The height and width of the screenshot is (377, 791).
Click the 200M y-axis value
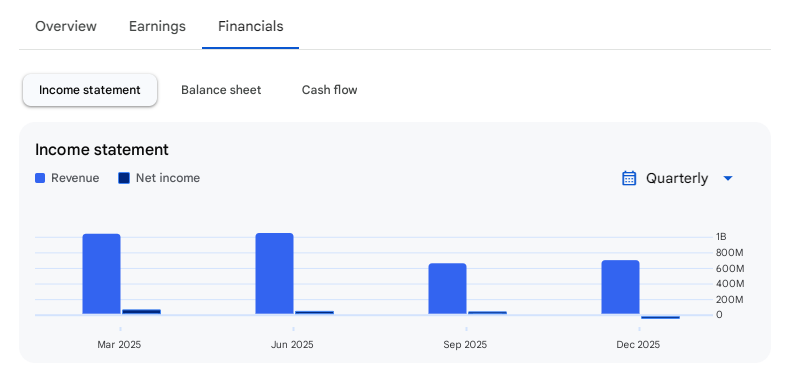pyautogui.click(x=729, y=299)
